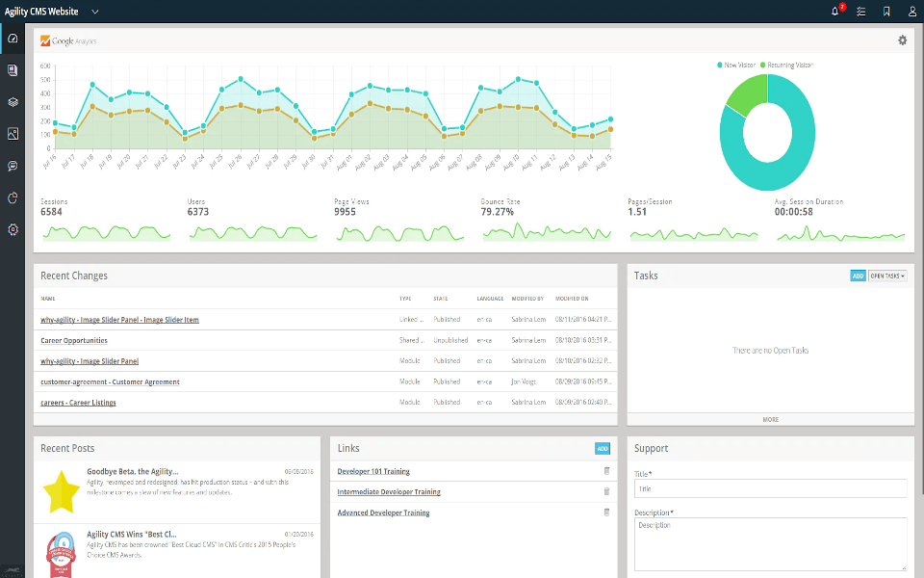
Task: Sort Recent Changes by State column header
Action: pos(440,299)
